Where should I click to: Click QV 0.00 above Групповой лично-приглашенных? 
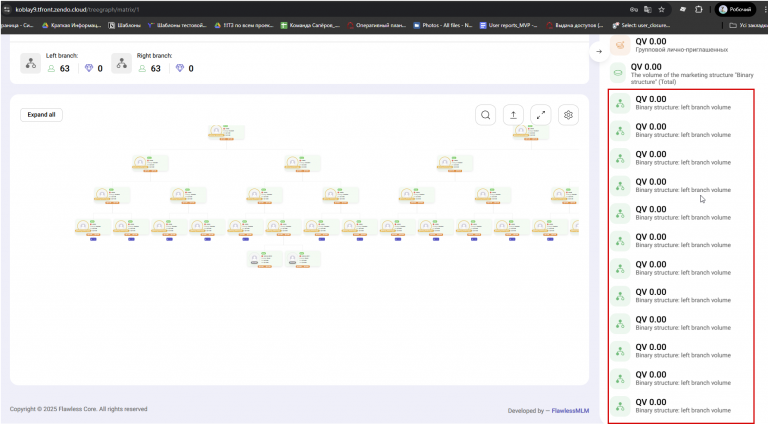651,42
